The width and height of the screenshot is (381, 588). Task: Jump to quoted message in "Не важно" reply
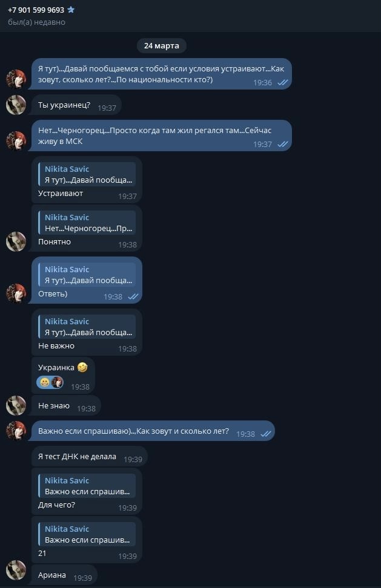click(x=87, y=327)
